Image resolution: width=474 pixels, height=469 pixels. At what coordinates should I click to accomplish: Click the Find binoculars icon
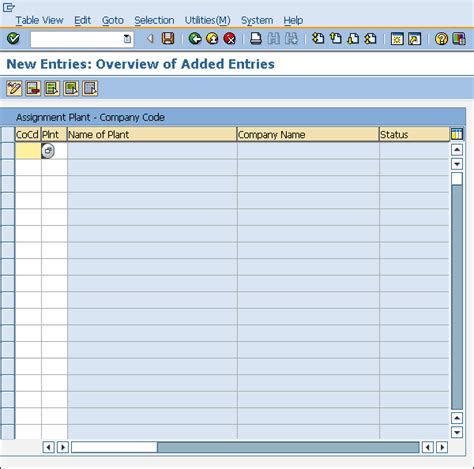[x=274, y=39]
